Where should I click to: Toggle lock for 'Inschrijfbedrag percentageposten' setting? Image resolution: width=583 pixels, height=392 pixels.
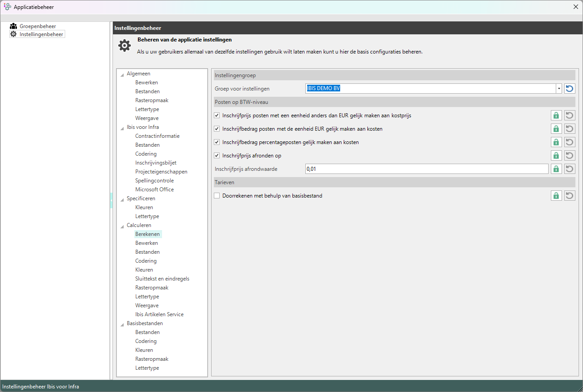(556, 142)
